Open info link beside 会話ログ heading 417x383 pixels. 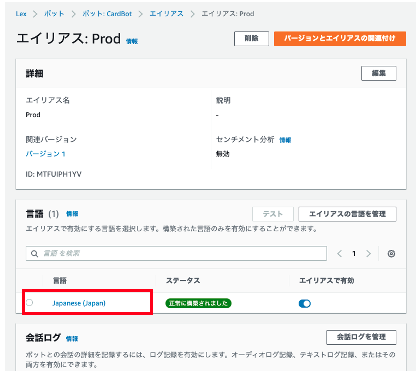point(72,339)
